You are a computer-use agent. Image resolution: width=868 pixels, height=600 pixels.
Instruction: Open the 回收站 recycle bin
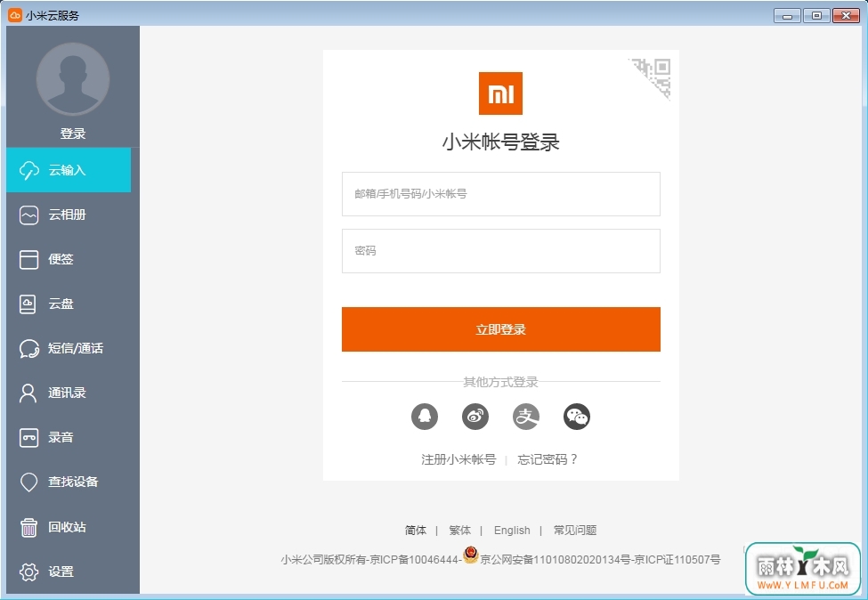pos(69,527)
